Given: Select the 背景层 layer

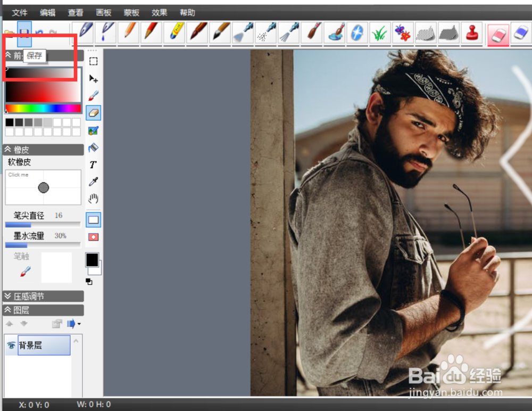Looking at the screenshot, I should (x=44, y=345).
